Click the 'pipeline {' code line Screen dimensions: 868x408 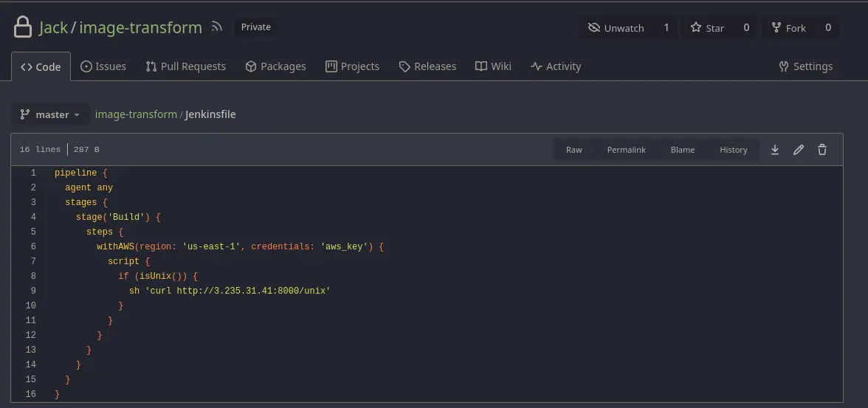pos(81,173)
